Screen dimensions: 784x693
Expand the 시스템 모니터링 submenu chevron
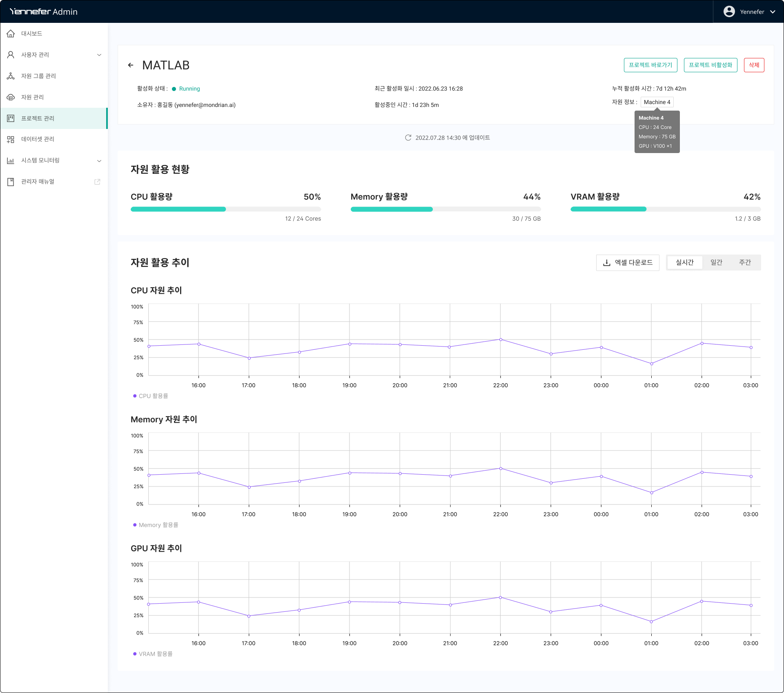tap(99, 161)
